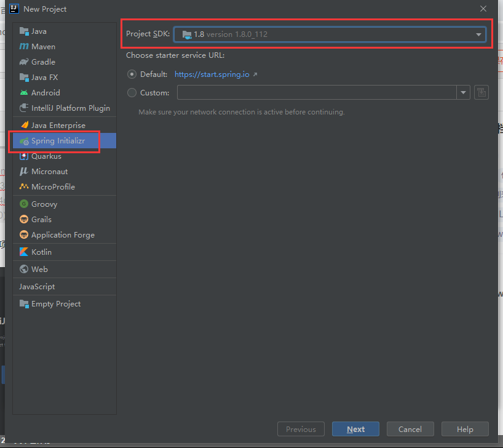Choose Android project type

65,93
